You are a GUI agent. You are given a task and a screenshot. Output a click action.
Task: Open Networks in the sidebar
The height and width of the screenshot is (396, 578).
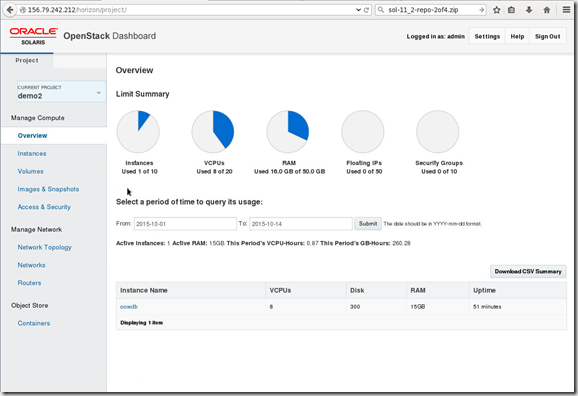31,265
